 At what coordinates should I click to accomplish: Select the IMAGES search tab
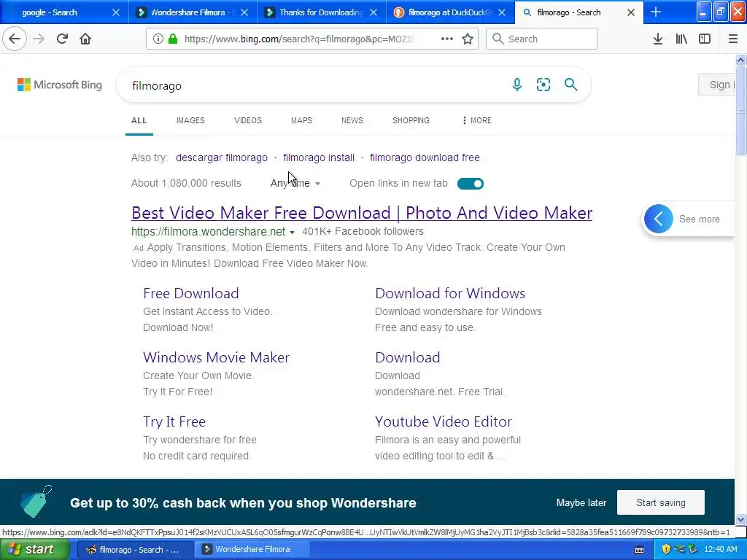coord(190,120)
